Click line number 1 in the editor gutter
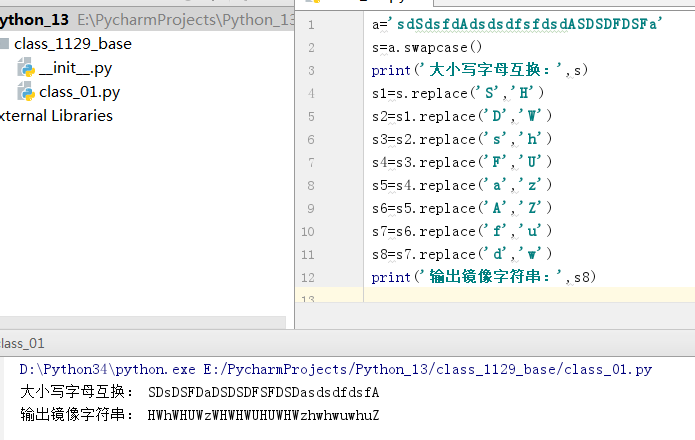This screenshot has width=695, height=440. point(312,25)
